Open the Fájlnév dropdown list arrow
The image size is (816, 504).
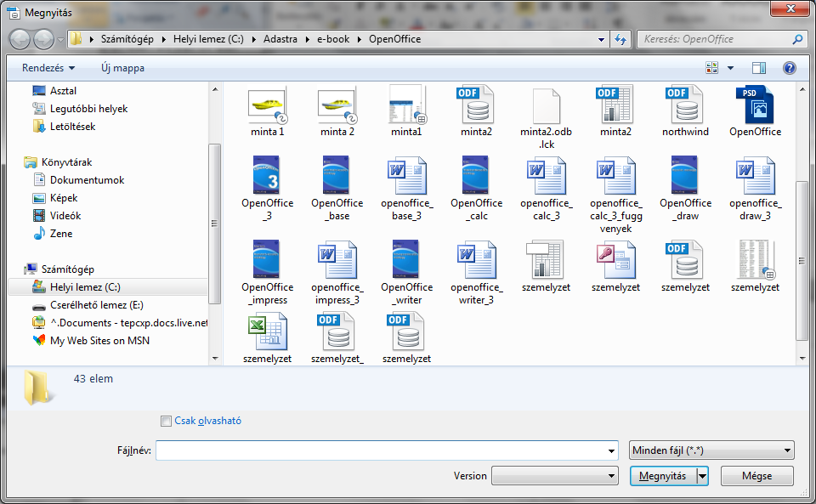pyautogui.click(x=611, y=450)
